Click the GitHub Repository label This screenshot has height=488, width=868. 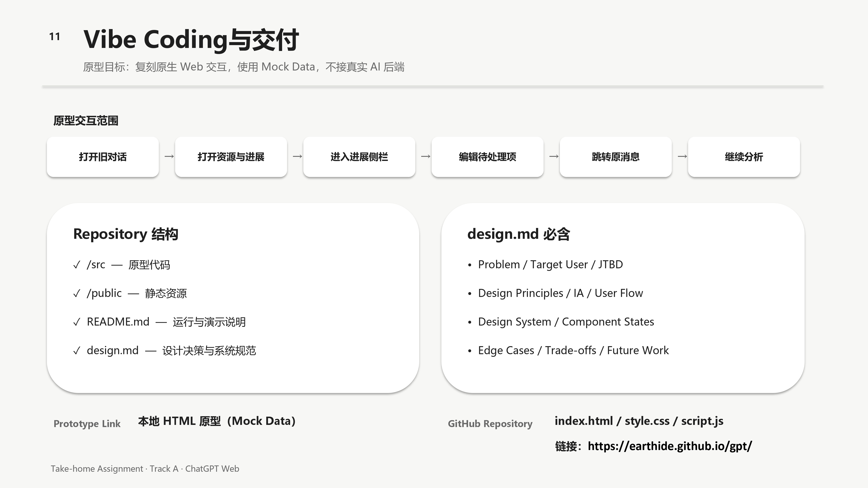490,424
